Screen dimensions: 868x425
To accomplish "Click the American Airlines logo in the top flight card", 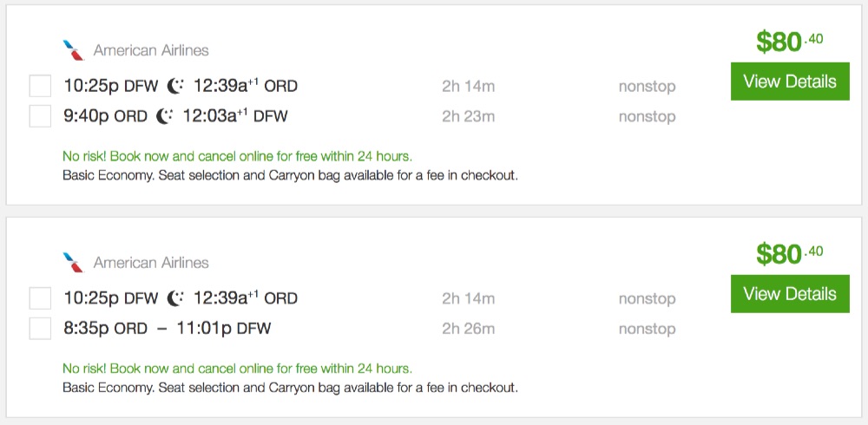I will pos(74,50).
